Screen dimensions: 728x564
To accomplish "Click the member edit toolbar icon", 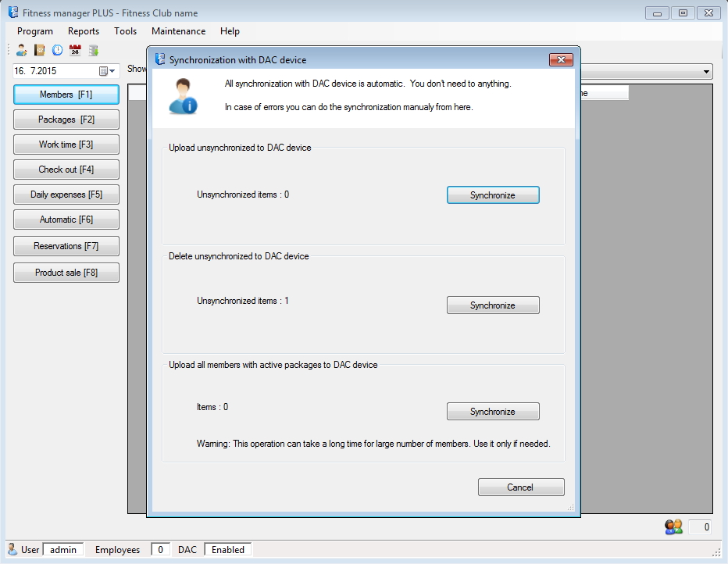I will click(x=22, y=50).
